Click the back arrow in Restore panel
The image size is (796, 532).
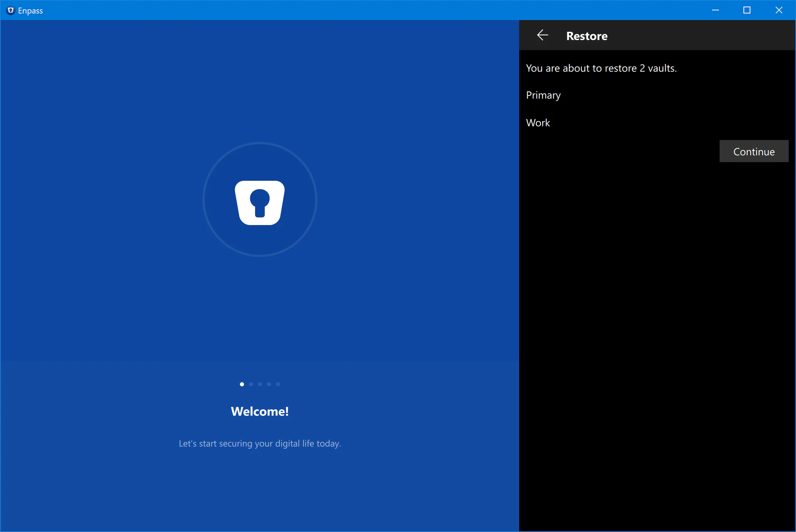click(x=542, y=35)
